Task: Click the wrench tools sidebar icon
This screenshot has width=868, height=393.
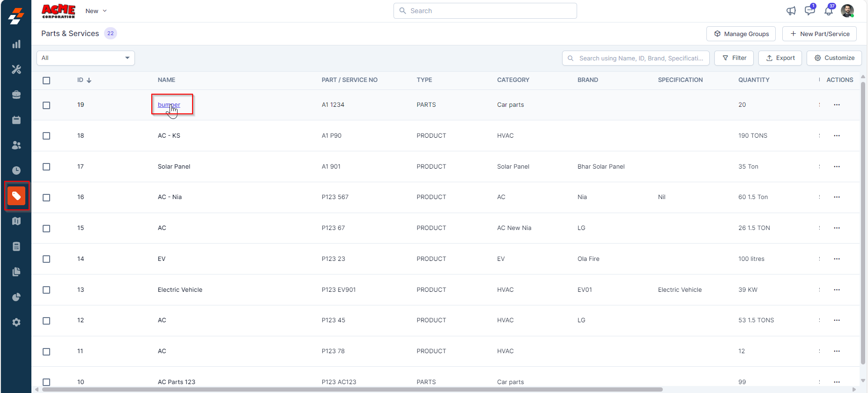Action: tap(16, 69)
